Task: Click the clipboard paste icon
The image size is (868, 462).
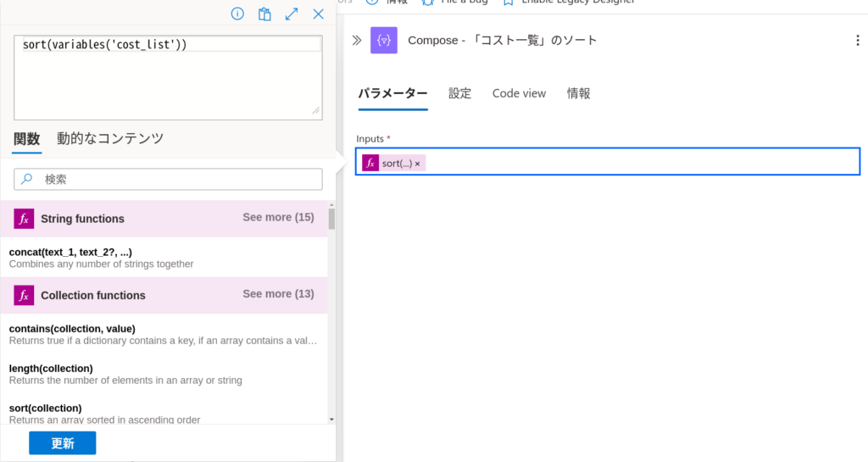Action: [264, 14]
